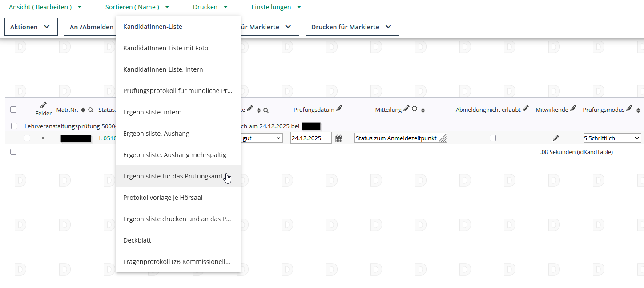Viewport: 644px width, 288px height.
Task: Open Drucken für Markierte dropdown
Action: pos(352,27)
